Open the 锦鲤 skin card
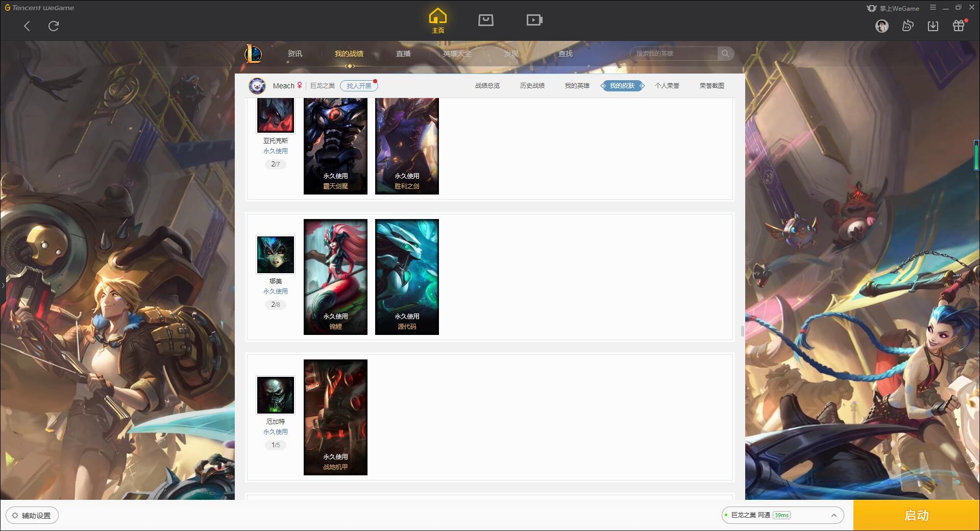This screenshot has width=980, height=531. 335,277
